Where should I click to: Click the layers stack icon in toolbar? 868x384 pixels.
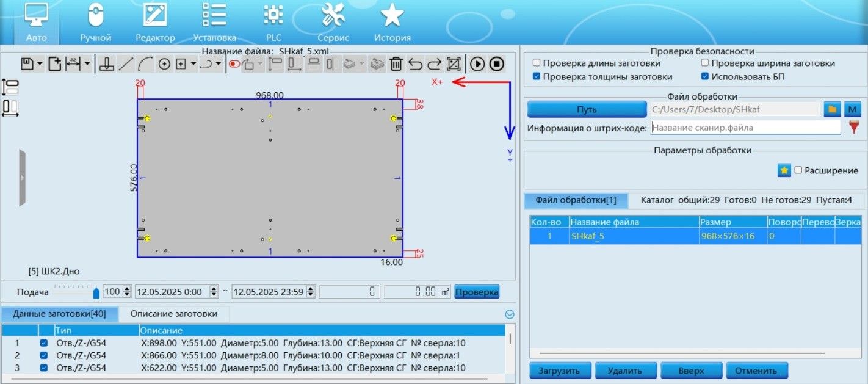(x=377, y=63)
